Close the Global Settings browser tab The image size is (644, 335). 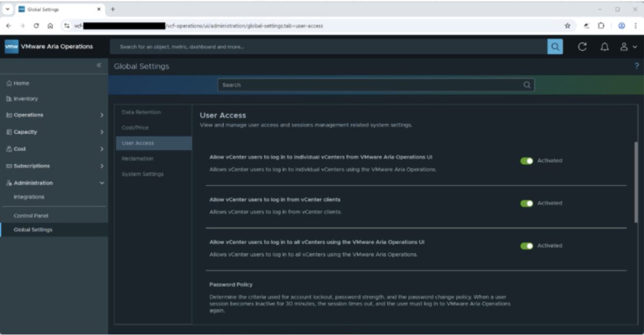[x=99, y=9]
